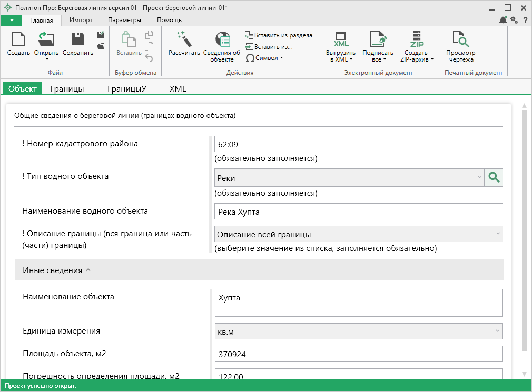Expand Тип водного объекта dropdown
Image resolution: width=532 pixels, height=392 pixels.
tap(479, 178)
